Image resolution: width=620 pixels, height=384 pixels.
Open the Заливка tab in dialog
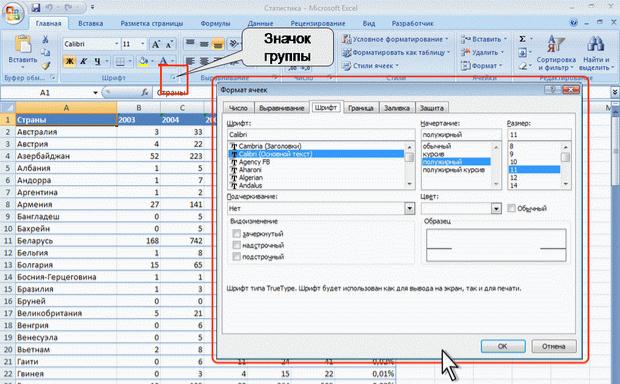(397, 108)
